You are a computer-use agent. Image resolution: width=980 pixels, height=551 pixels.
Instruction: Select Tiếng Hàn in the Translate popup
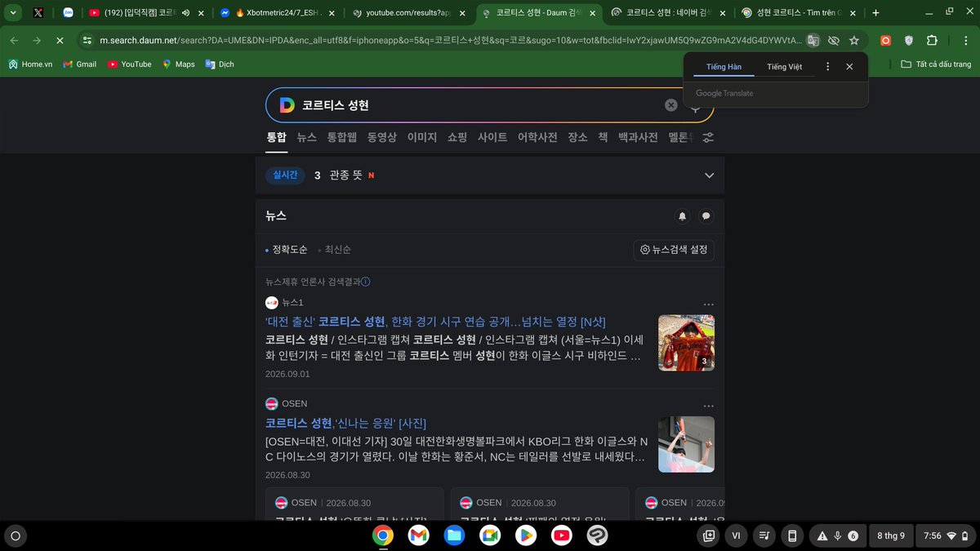point(724,67)
